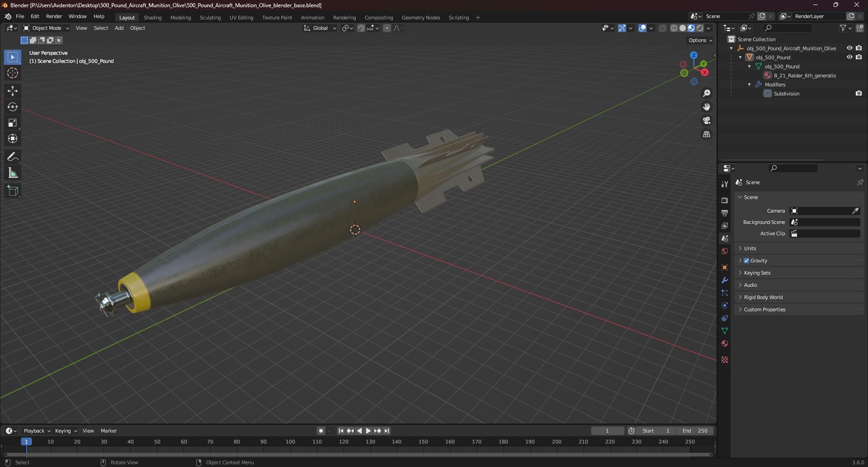Hide obj_500_Pound_Aircraft_Munition_Olive collection with eye icon

pyautogui.click(x=849, y=48)
